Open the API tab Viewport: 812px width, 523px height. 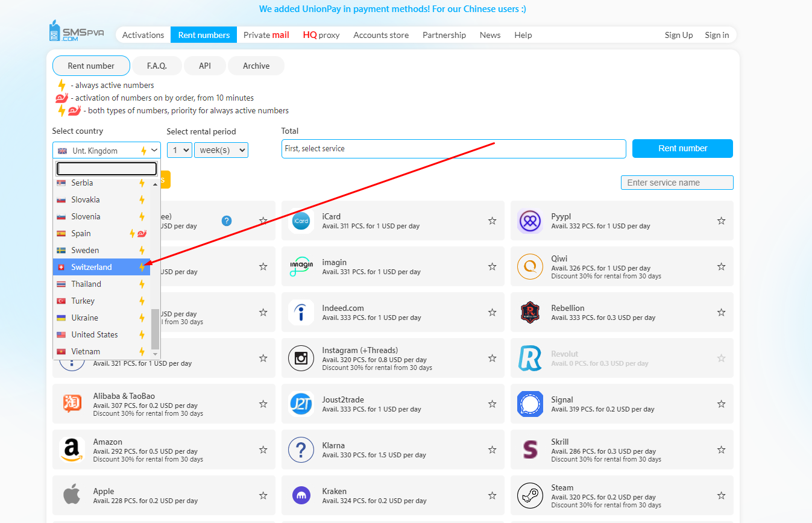[205, 66]
